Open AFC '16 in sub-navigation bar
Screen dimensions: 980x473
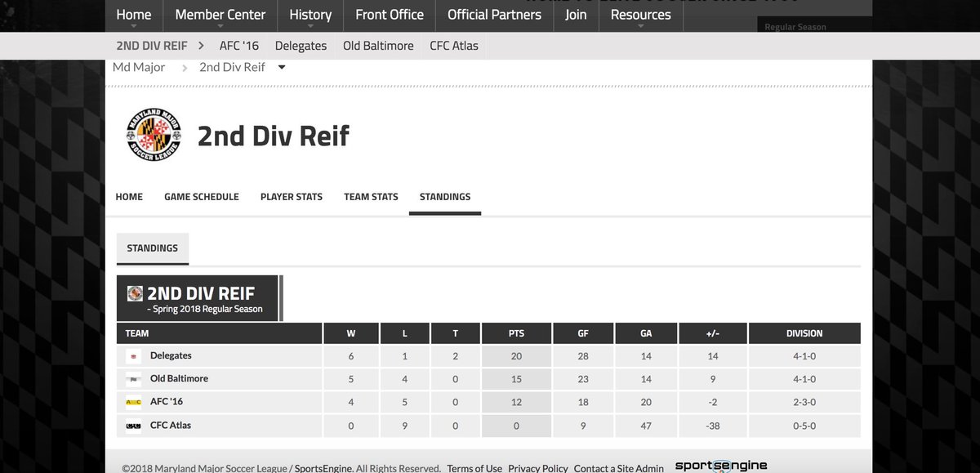(x=239, y=46)
